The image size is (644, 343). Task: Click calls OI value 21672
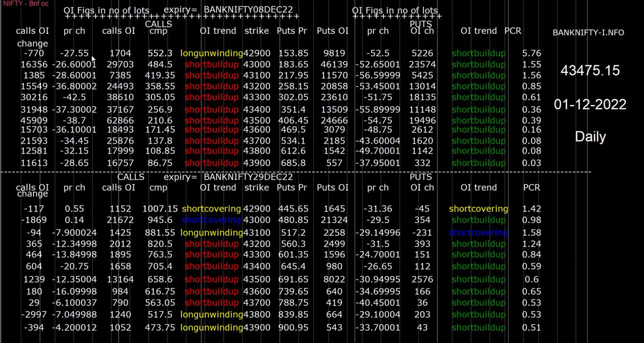120,220
